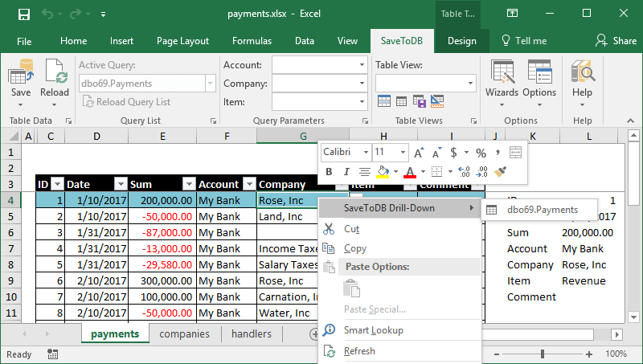
Task: Switch to the handlers sheet tab
Action: (252, 334)
